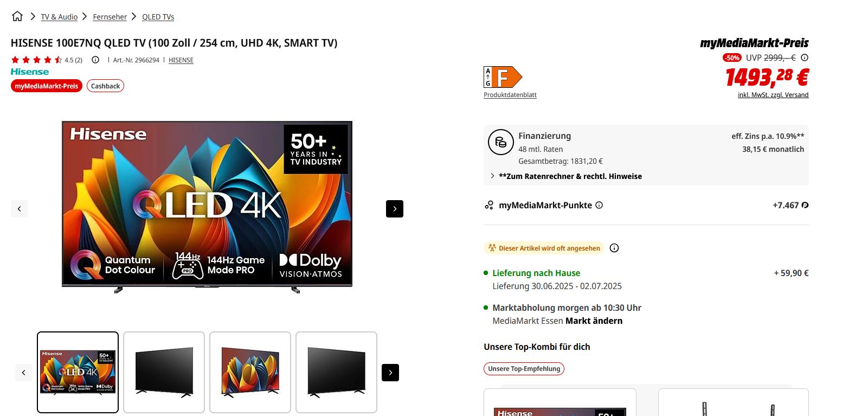Image resolution: width=868 pixels, height=416 pixels.
Task: Open the Produktdatenblatt link
Action: pyautogui.click(x=510, y=95)
